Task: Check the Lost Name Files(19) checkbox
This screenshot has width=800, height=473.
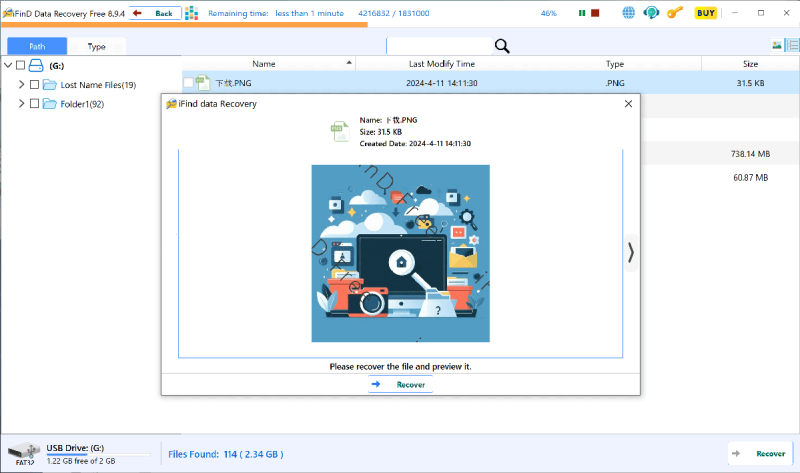Action: coord(35,84)
